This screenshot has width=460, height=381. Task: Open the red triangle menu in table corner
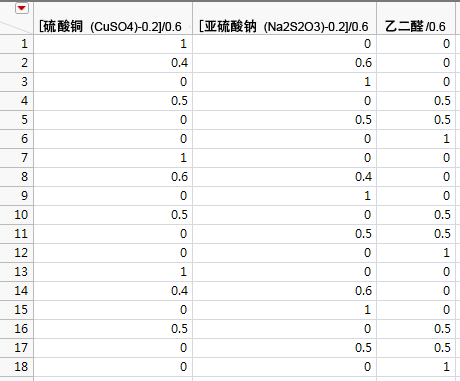click(22, 8)
